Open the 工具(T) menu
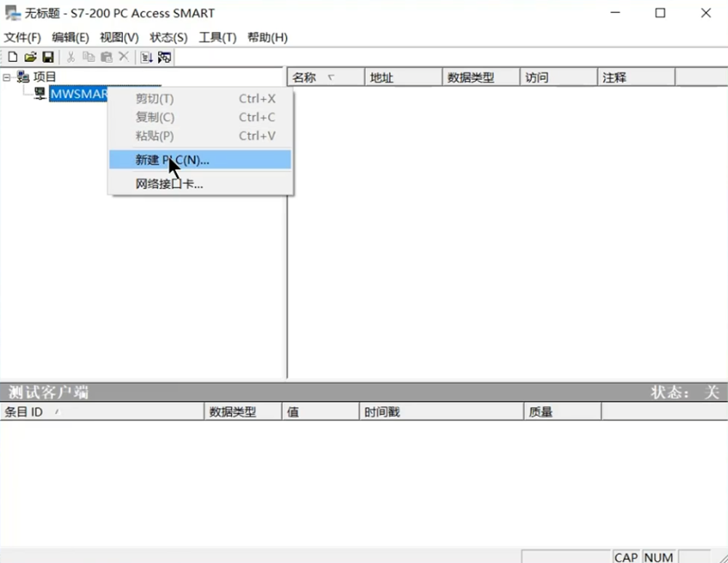This screenshot has height=563, width=728. (x=217, y=37)
